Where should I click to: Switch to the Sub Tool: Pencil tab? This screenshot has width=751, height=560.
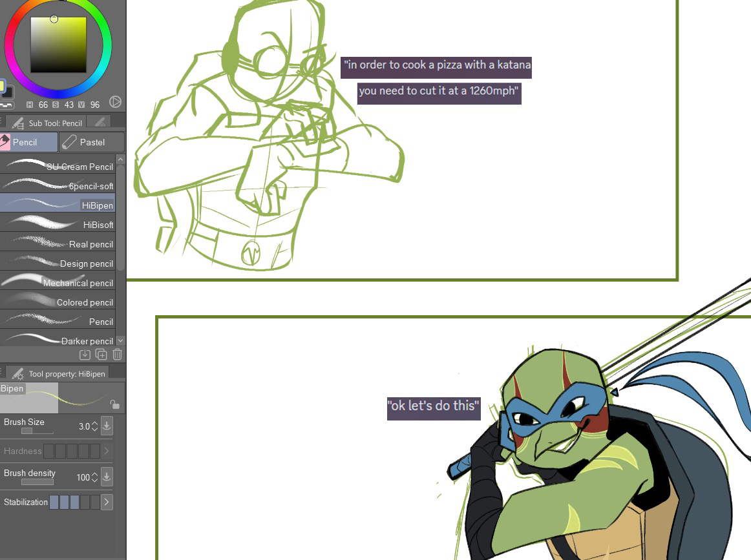coord(47,123)
